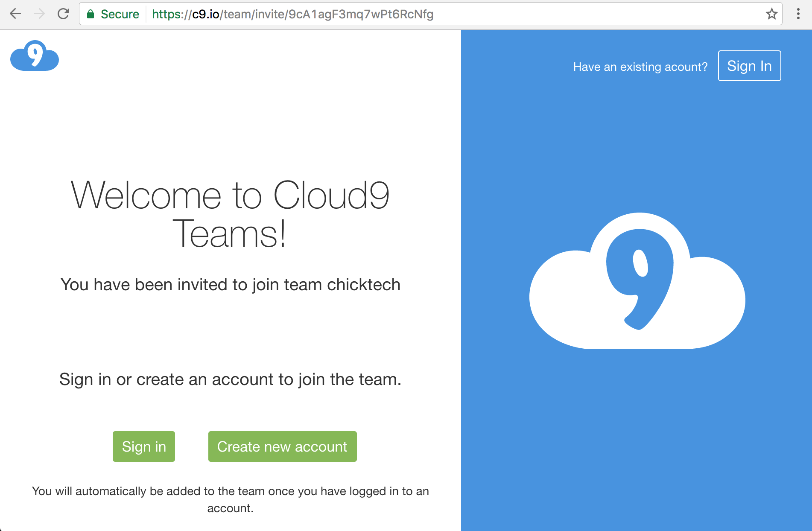Click the Create new account button
Image resolution: width=812 pixels, height=531 pixels.
point(282,446)
